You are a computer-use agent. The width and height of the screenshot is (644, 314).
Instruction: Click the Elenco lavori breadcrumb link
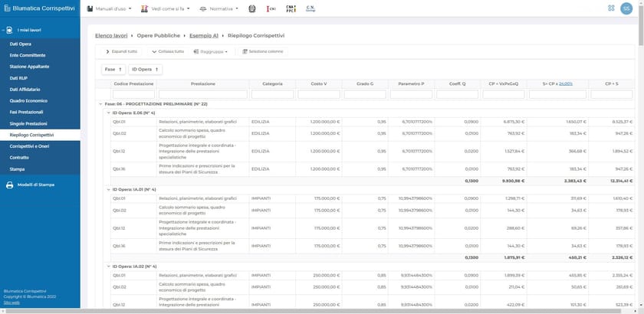[112, 36]
